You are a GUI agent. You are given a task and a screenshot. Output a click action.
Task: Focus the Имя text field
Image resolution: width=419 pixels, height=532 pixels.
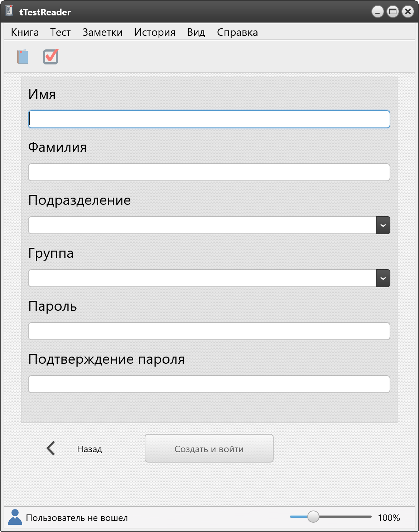click(x=209, y=119)
